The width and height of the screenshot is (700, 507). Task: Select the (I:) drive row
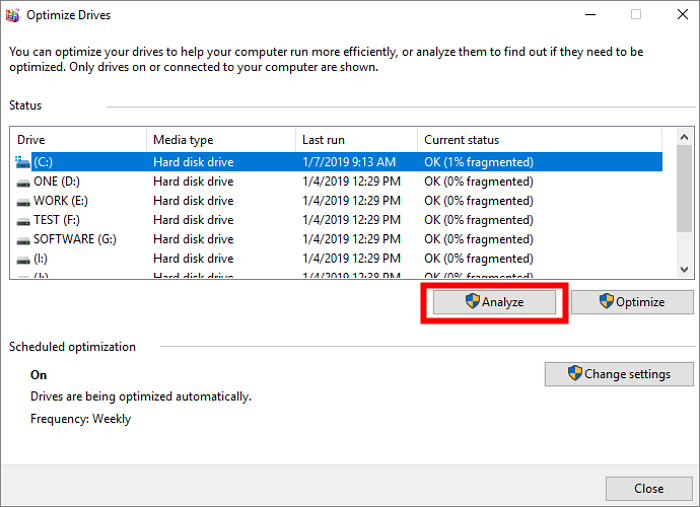pos(339,258)
